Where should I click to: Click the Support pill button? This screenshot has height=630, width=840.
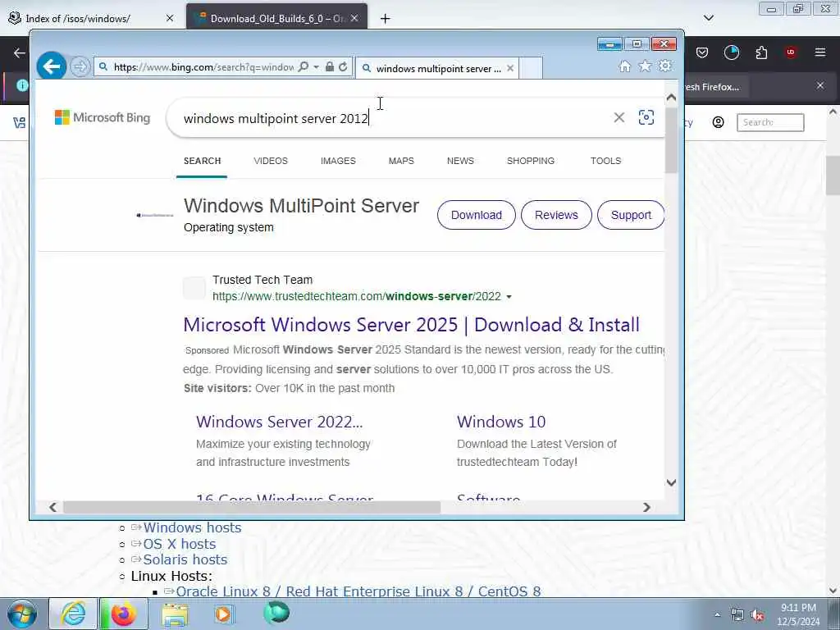(x=631, y=215)
